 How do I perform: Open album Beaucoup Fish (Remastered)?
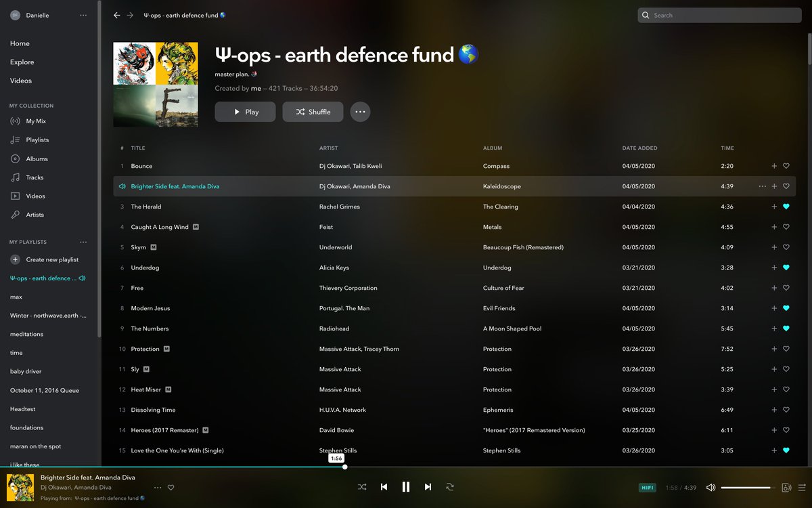(x=523, y=247)
